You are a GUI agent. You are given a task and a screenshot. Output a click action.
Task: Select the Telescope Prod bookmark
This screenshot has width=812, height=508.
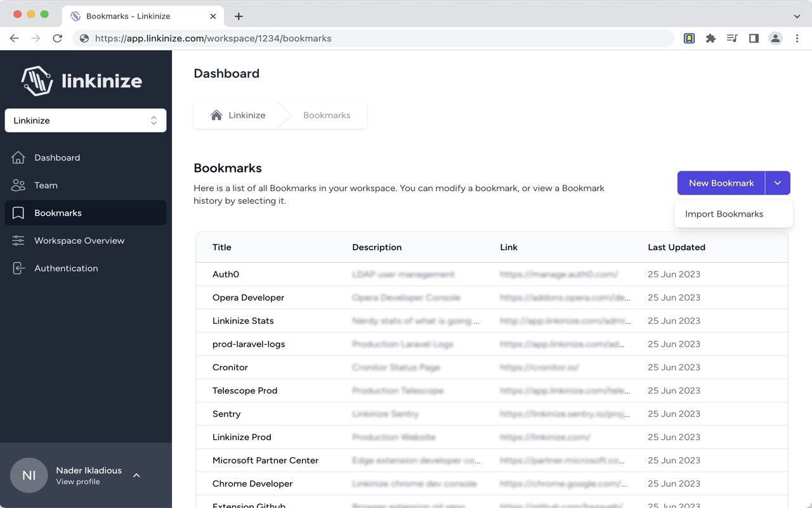coord(492,391)
